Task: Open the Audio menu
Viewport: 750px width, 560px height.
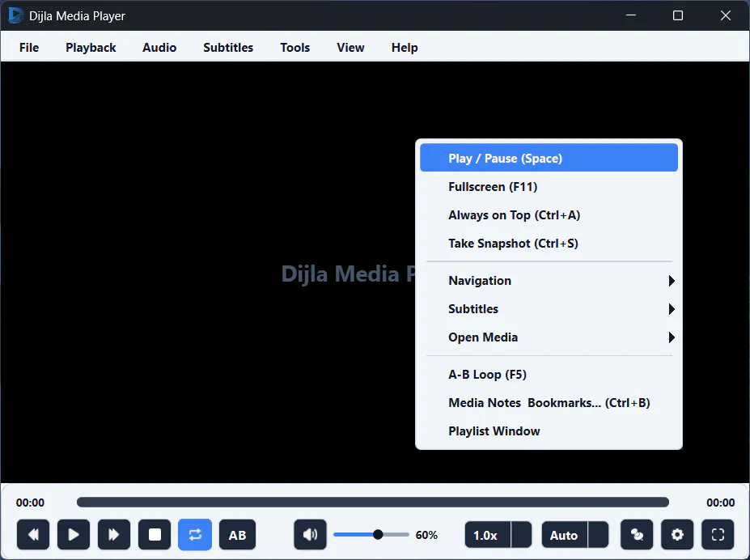Action: (x=159, y=48)
